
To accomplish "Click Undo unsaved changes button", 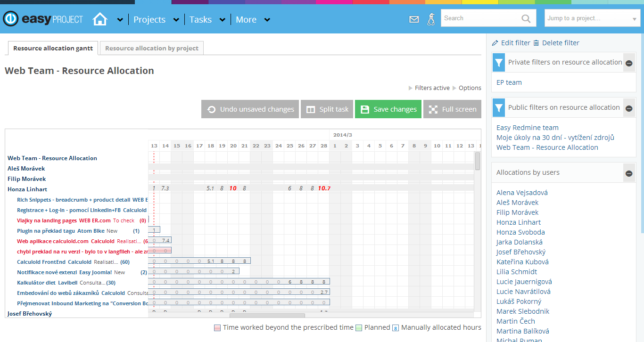I will [x=250, y=109].
